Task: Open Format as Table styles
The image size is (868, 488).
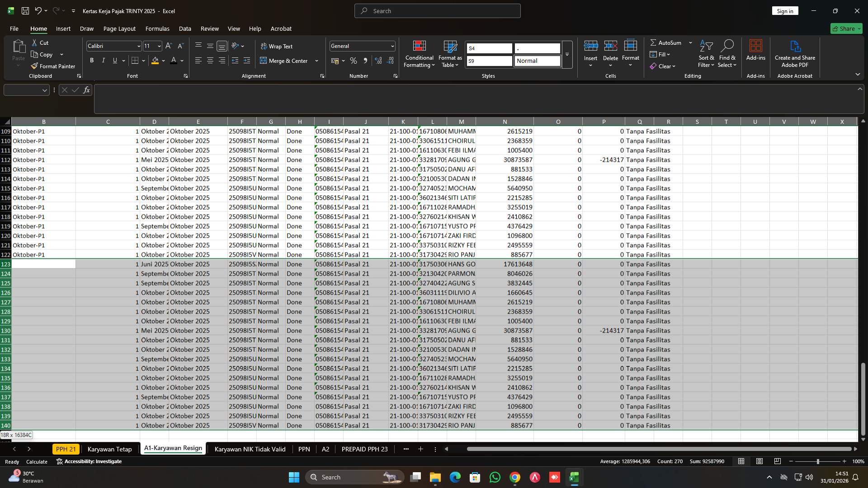Action: click(450, 54)
